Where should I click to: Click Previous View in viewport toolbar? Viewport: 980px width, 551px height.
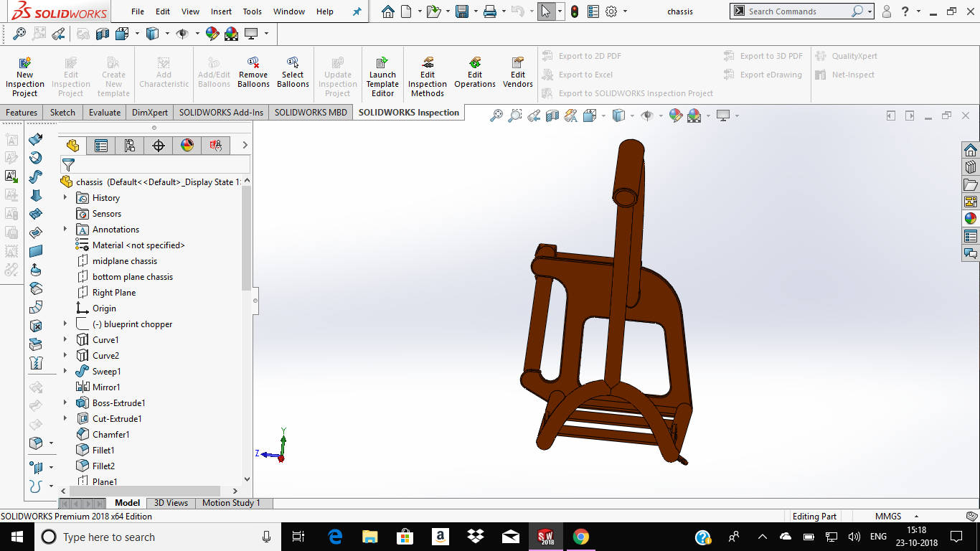(x=534, y=116)
